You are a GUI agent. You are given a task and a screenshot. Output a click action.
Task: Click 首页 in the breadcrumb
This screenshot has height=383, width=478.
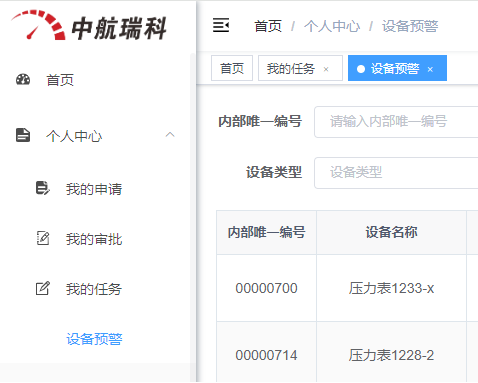tap(268, 26)
